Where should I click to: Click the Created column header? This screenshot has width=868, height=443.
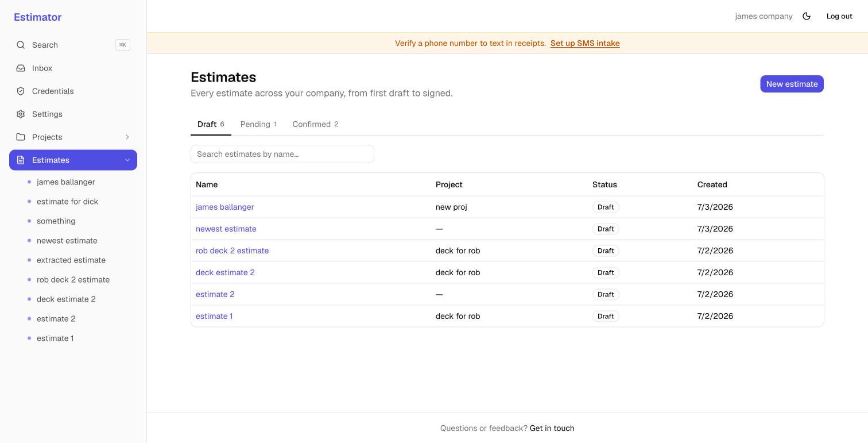coord(712,184)
